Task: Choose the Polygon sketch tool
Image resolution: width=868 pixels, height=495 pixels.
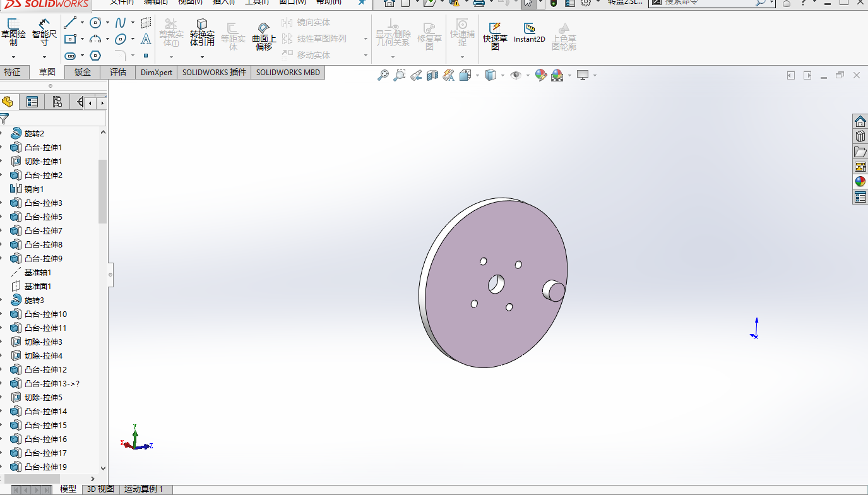Action: [x=95, y=56]
